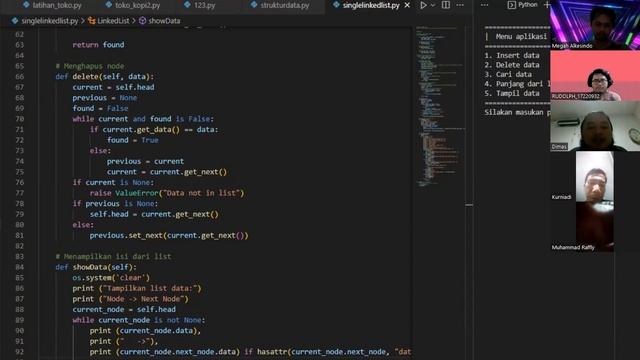Switch to the 123.py tab

204,5
